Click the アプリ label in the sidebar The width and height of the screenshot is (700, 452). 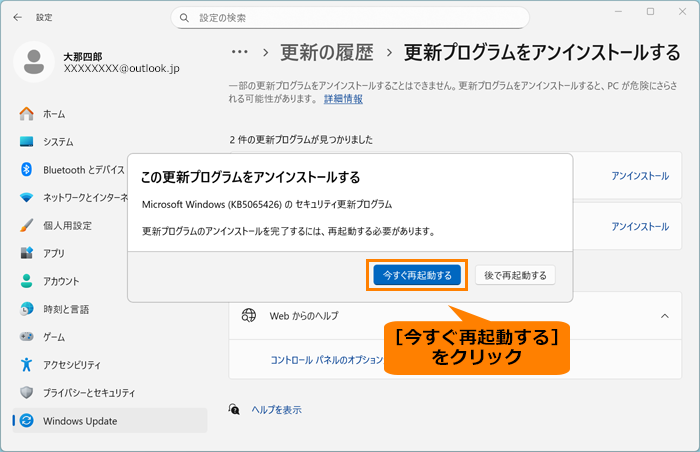(54, 253)
